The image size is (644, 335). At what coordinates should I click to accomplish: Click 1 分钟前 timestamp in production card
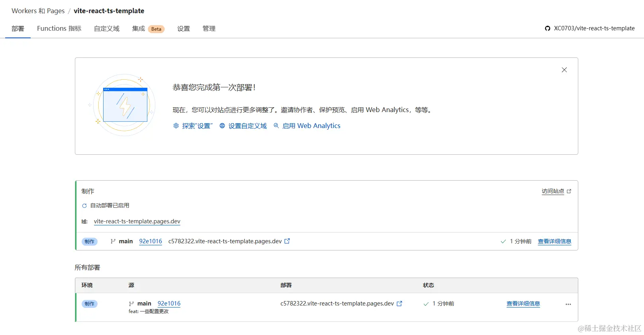521,242
